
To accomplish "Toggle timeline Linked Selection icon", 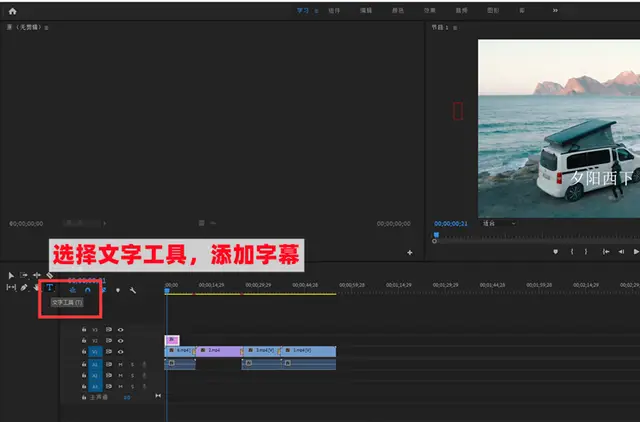I will click(x=104, y=290).
